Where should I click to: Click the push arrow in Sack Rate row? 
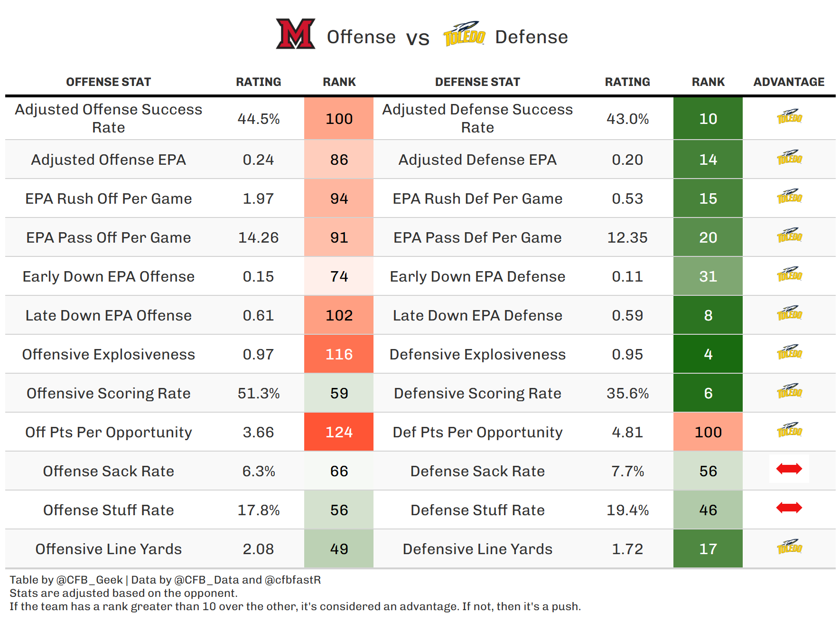[789, 469]
